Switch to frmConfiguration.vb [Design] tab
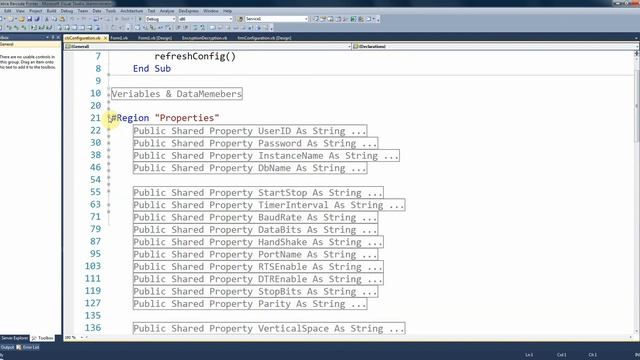 (264, 38)
